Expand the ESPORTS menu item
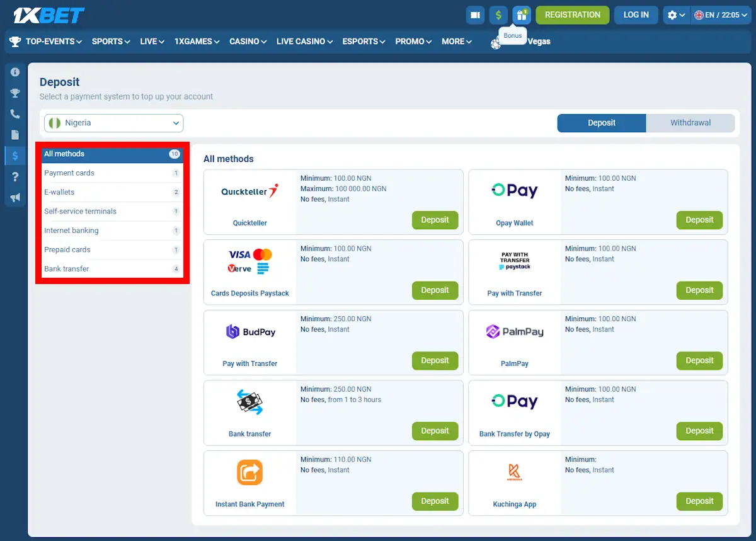The image size is (756, 541). [x=364, y=42]
